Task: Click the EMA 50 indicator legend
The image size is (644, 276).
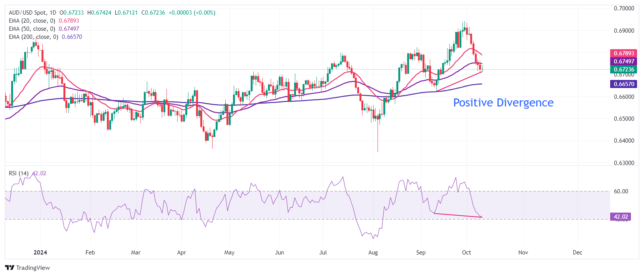Action: [x=32, y=29]
